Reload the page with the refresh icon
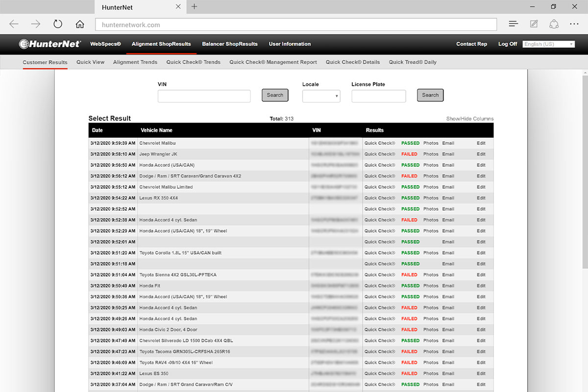 pyautogui.click(x=58, y=24)
